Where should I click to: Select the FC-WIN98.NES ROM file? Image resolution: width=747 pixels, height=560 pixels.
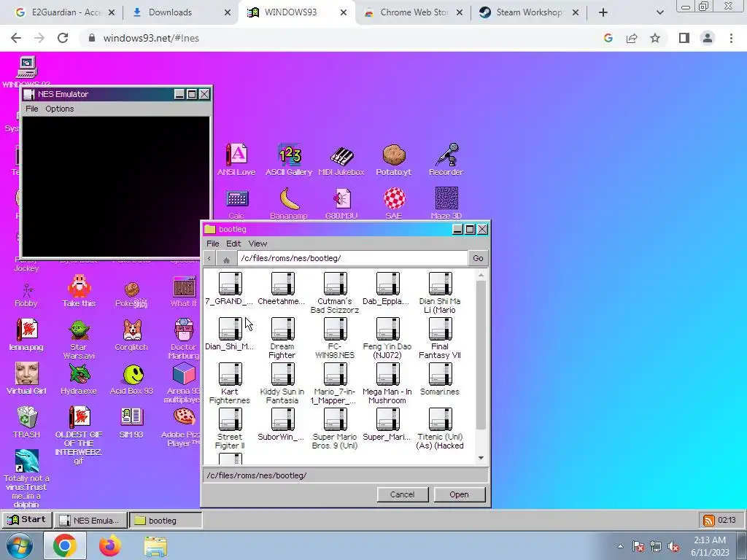tap(335, 338)
